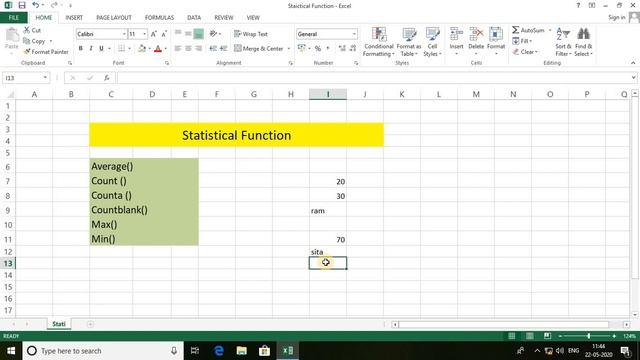Switch to FORMULAS tab
The height and width of the screenshot is (360, 640).
[159, 18]
